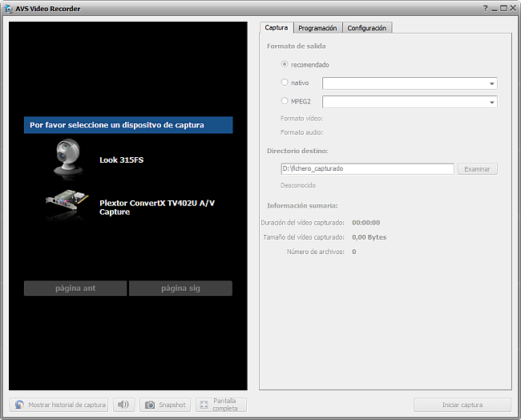Screen dimensions: 521x420
Task: Choose the nativo output format
Action: [285, 82]
